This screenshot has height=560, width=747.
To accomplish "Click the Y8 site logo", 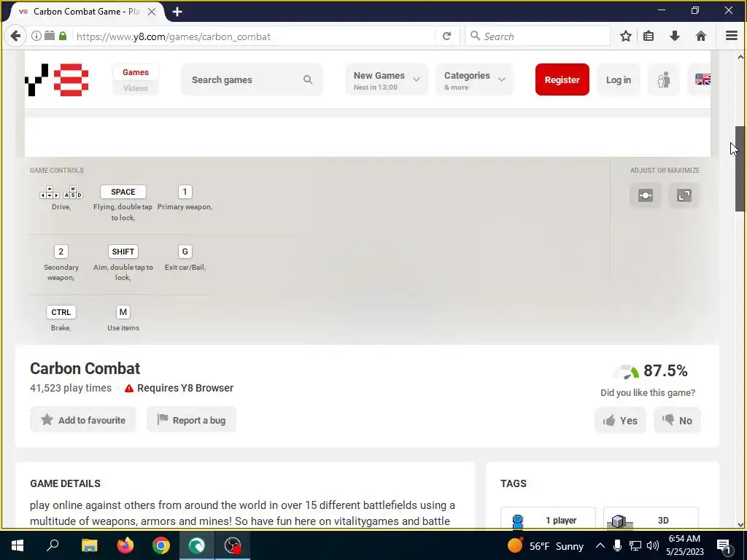I will click(57, 79).
